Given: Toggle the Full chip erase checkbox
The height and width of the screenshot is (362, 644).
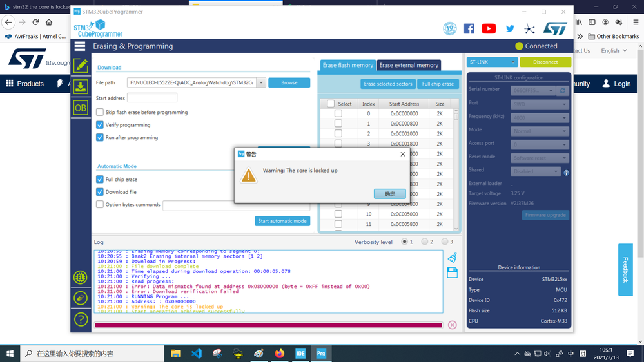Looking at the screenshot, I should click(100, 179).
